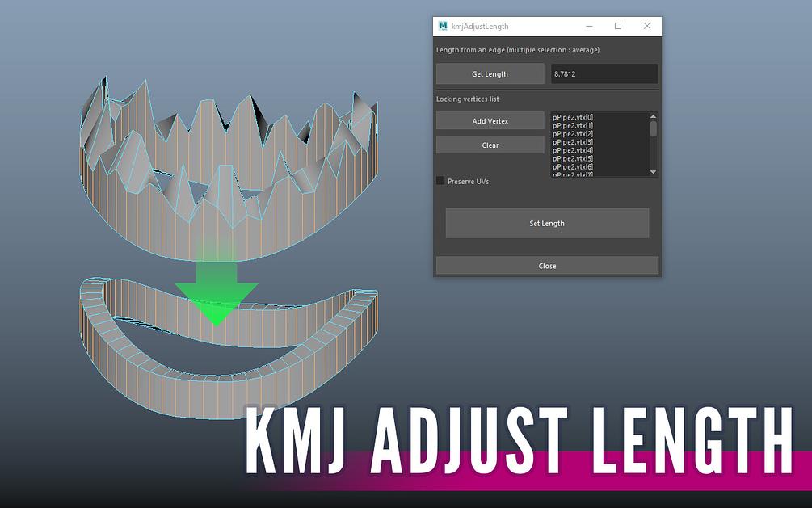
Task: Select pPipe2.vtx[3] in the locking list
Action: 574,143
